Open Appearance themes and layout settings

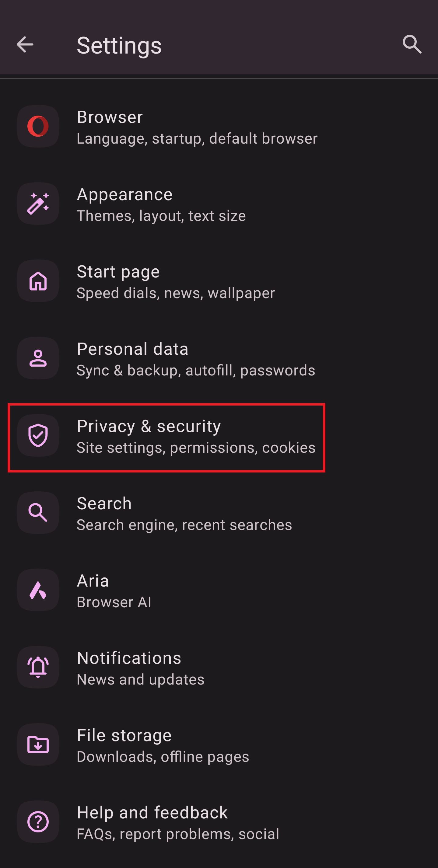point(161,204)
